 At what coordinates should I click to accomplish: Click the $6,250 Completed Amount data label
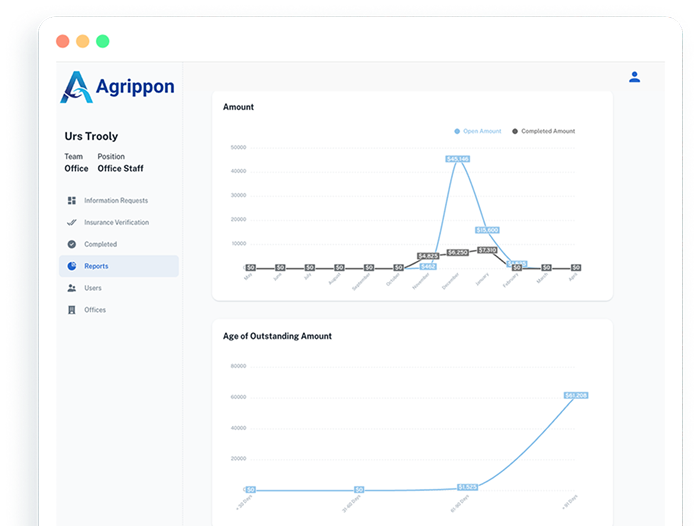[457, 253]
